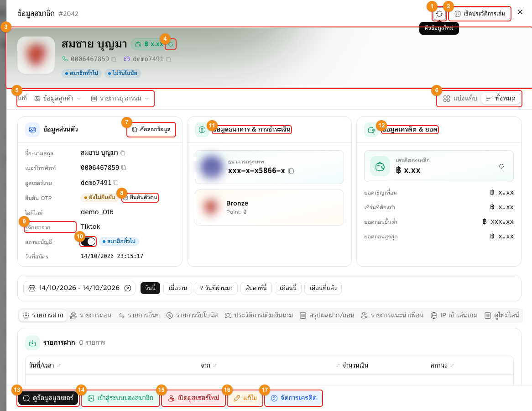Copy the ชื่อ-นามสกุล value สมชาย บุญมา
Screen dimensions: 532x411
coord(123,153)
